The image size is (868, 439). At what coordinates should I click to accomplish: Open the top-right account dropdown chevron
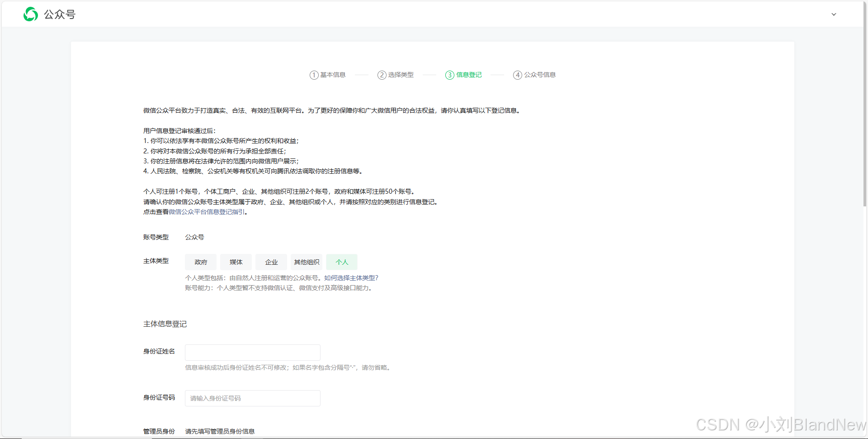click(x=834, y=14)
